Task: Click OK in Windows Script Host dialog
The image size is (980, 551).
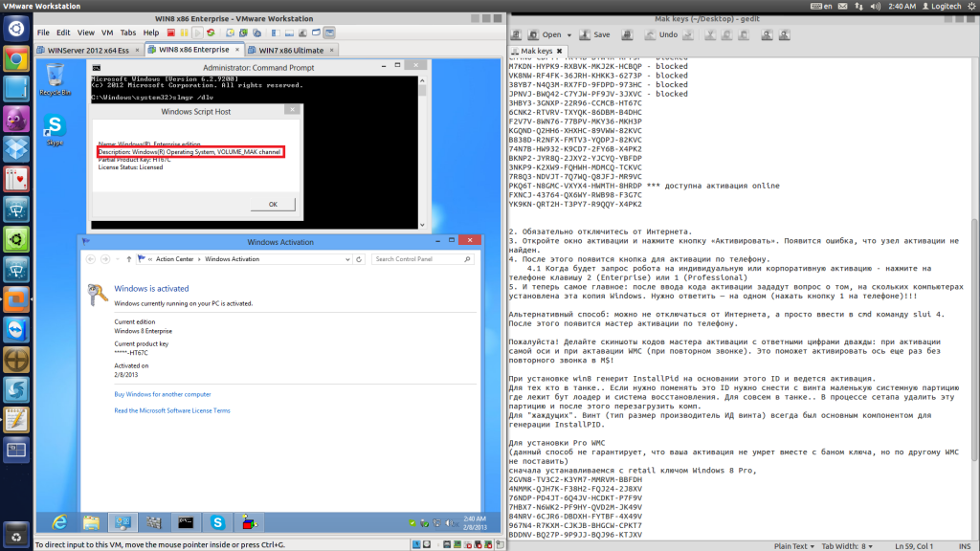Action: [x=273, y=204]
